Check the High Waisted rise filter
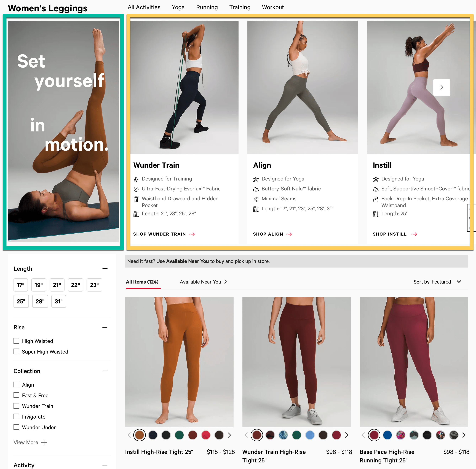This screenshot has height=469, width=476. click(17, 341)
